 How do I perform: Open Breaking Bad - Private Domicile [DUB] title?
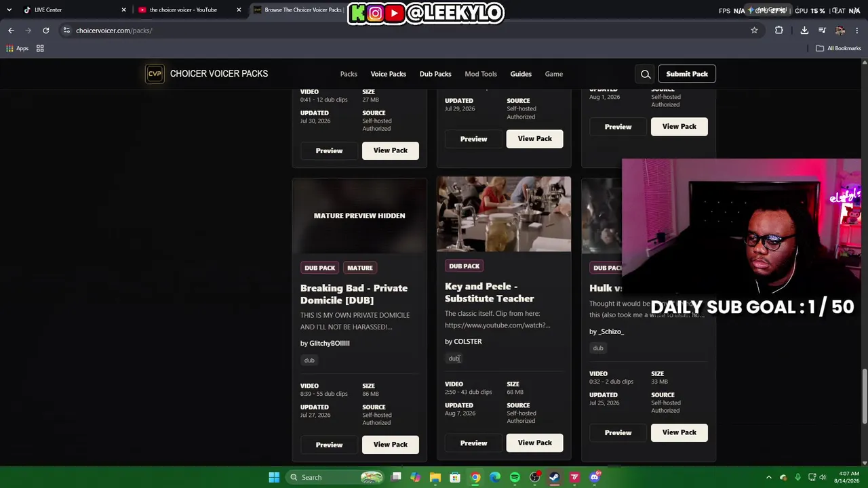coord(354,294)
